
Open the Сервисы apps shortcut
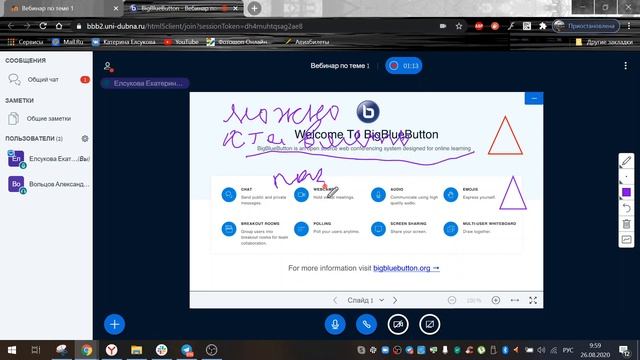point(25,42)
